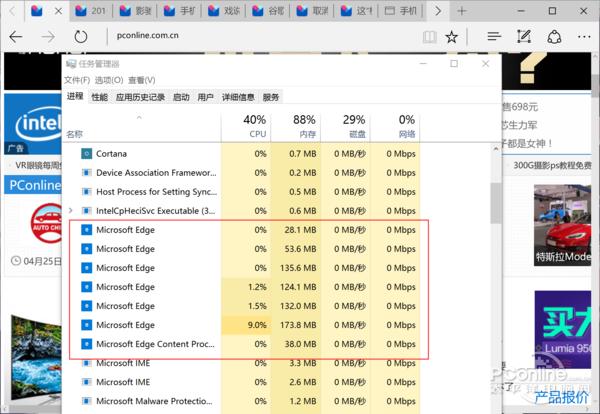Expand IntelCpHeciSvc Executable process group
Image resolution: width=600 pixels, height=414 pixels.
coord(70,210)
